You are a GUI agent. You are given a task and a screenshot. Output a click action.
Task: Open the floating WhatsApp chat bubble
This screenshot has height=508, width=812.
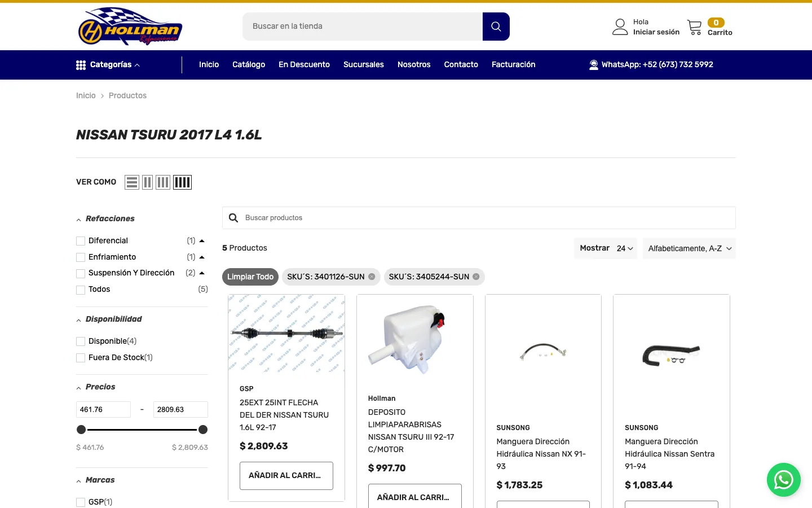(784, 480)
